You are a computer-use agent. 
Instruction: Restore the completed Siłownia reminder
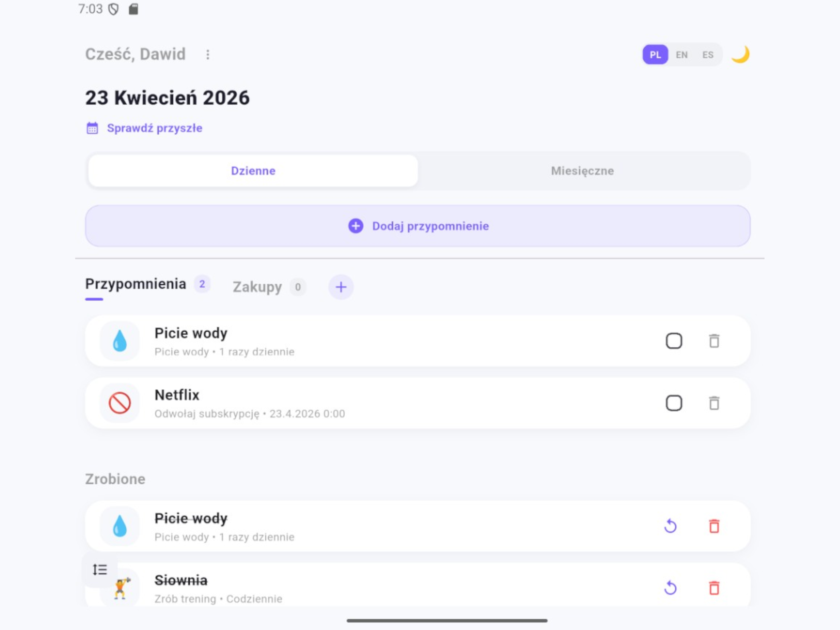click(x=671, y=588)
